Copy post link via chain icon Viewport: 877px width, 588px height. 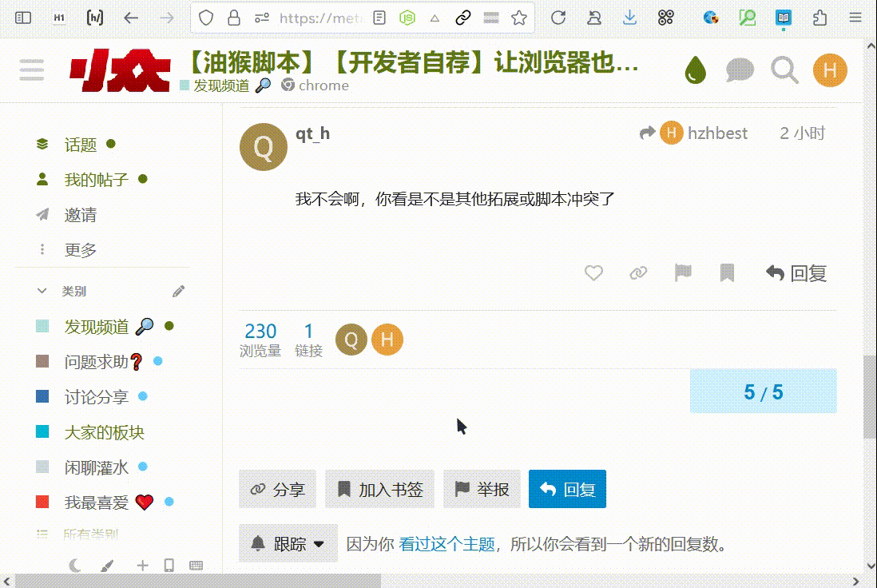pos(638,273)
